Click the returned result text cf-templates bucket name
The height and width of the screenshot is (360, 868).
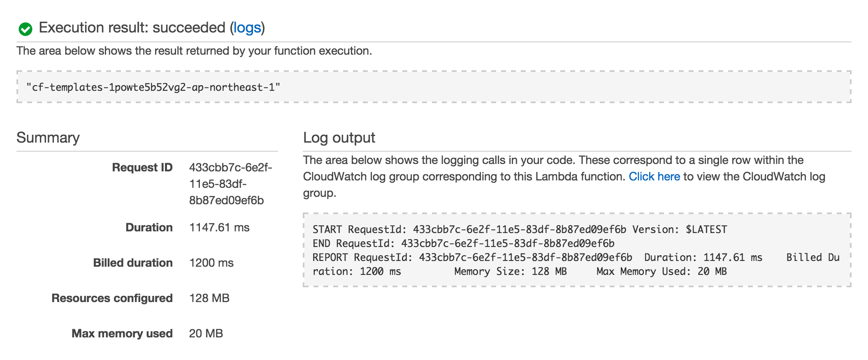(x=153, y=87)
